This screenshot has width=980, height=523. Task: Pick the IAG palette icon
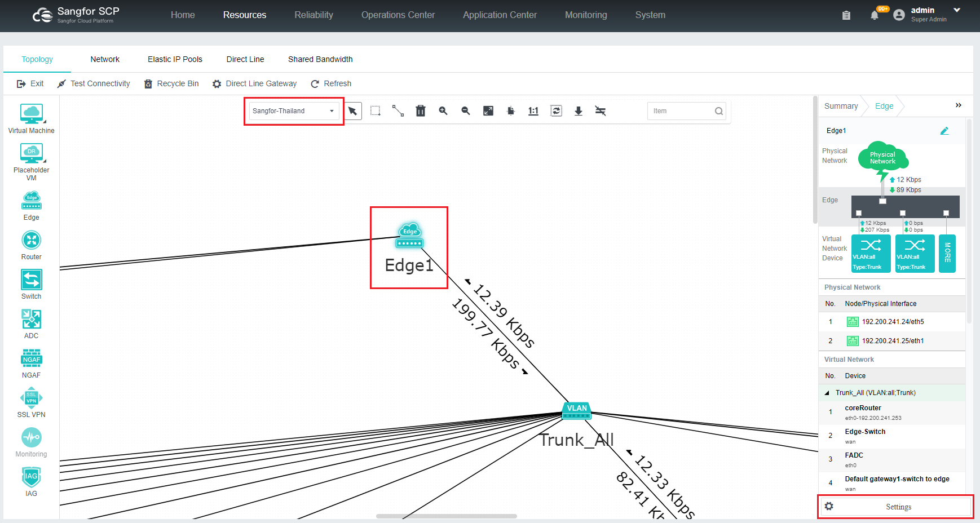(x=32, y=477)
